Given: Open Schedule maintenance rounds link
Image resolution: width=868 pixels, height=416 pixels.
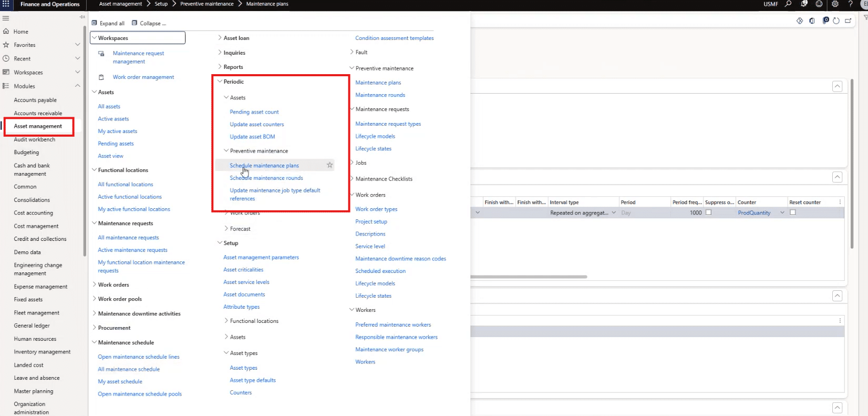Looking at the screenshot, I should pyautogui.click(x=266, y=178).
